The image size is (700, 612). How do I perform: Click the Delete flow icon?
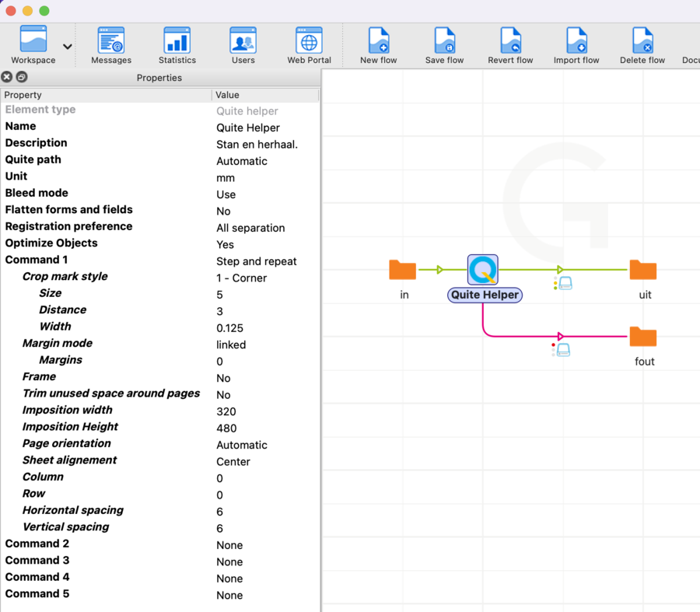pos(642,46)
